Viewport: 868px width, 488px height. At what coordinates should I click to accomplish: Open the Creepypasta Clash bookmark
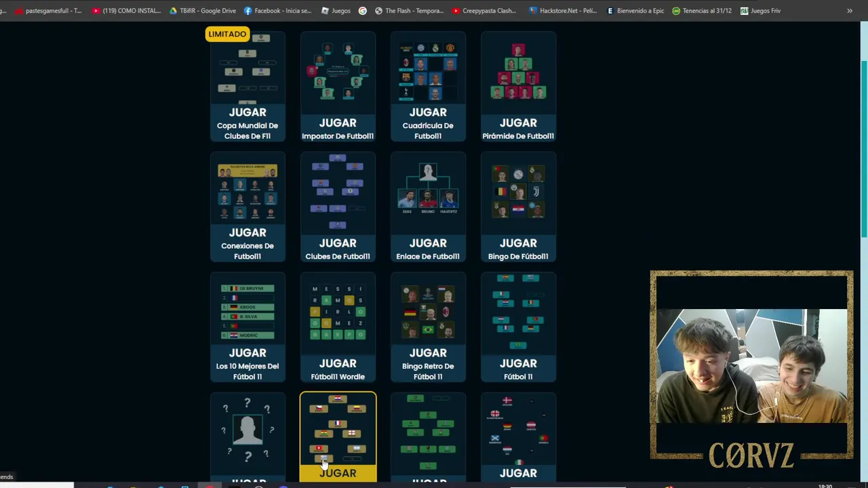[484, 11]
